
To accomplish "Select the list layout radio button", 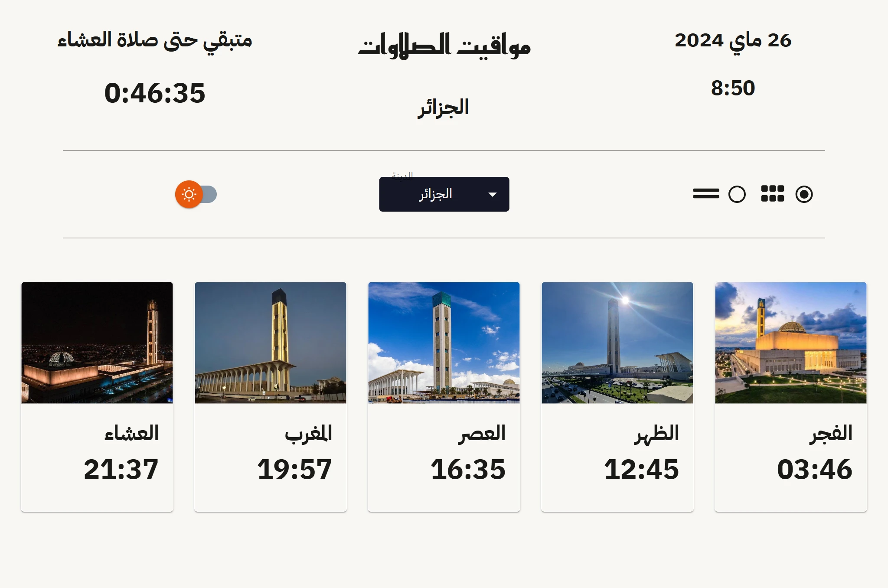I will pyautogui.click(x=737, y=194).
